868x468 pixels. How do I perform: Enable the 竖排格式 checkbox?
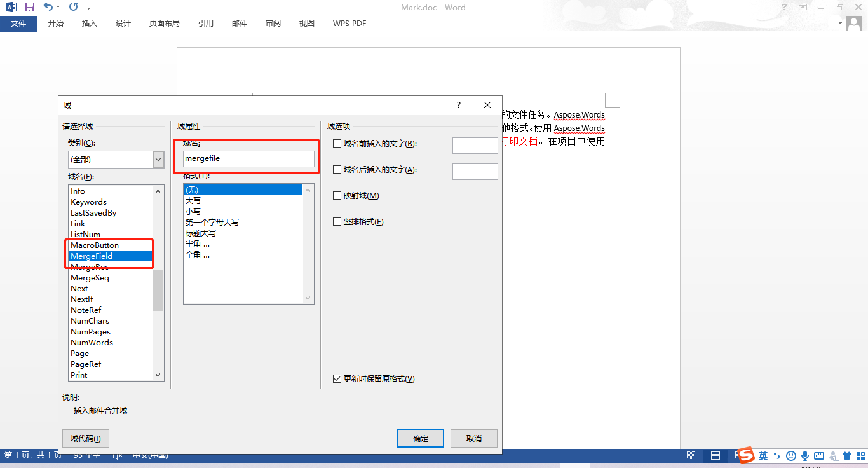(x=337, y=221)
